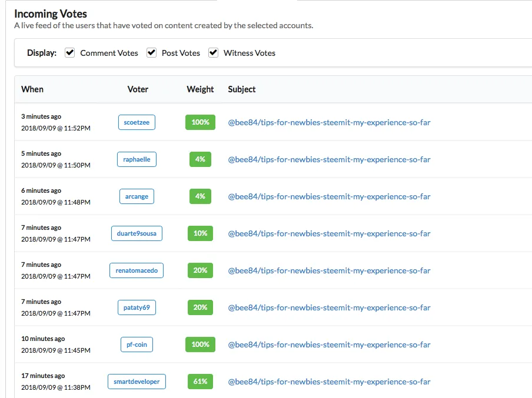Screen dimensions: 532x398
Task: Click the renatomacedo voter button
Action: (x=137, y=270)
